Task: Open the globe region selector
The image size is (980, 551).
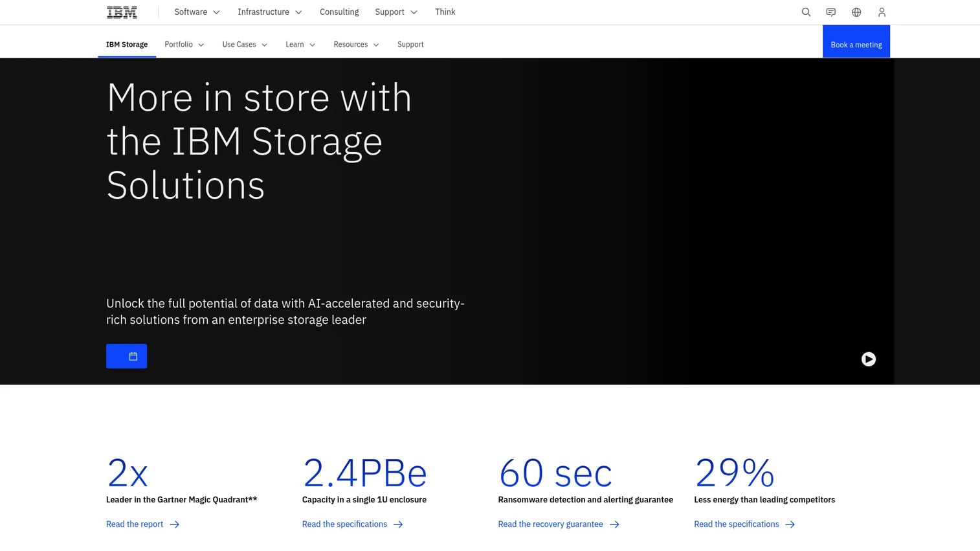Action: (x=856, y=12)
